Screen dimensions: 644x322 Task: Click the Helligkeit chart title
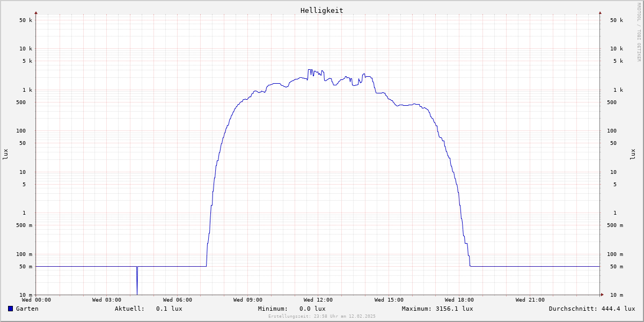321,10
